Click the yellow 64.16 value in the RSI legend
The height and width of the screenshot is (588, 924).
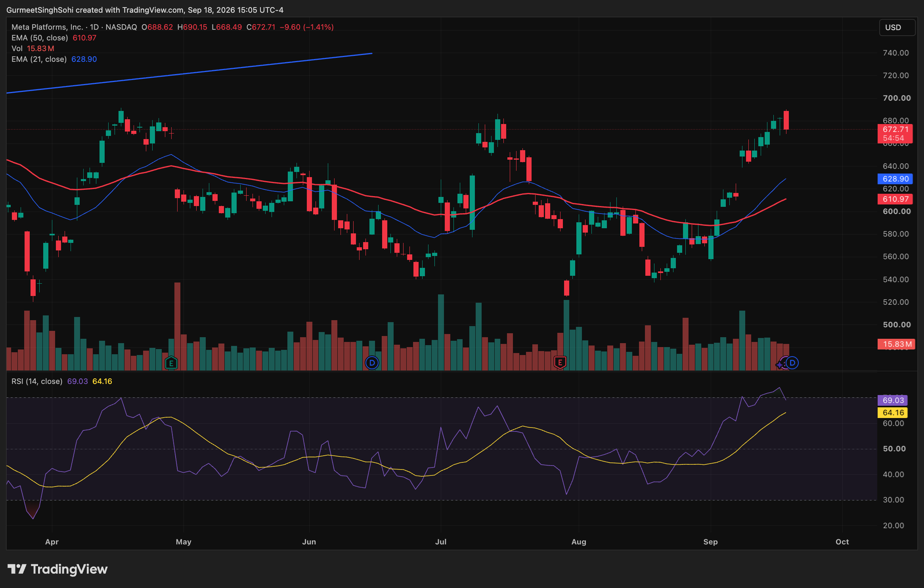coord(102,381)
